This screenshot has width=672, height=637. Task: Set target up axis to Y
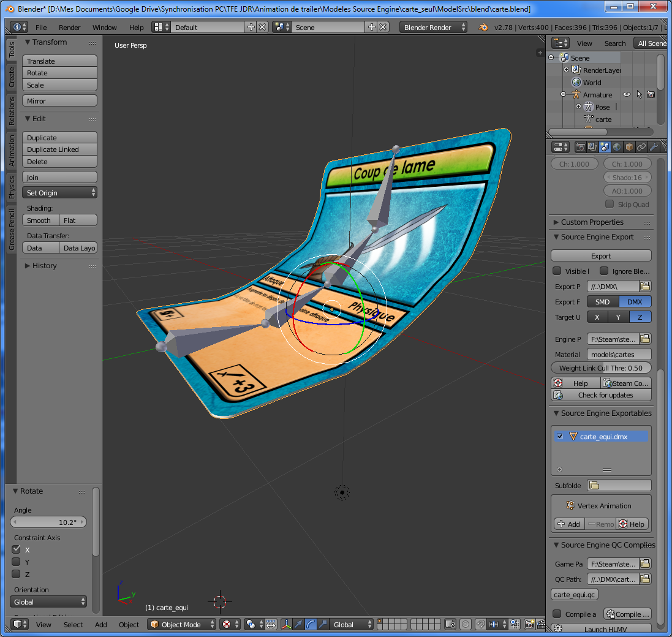pyautogui.click(x=618, y=317)
